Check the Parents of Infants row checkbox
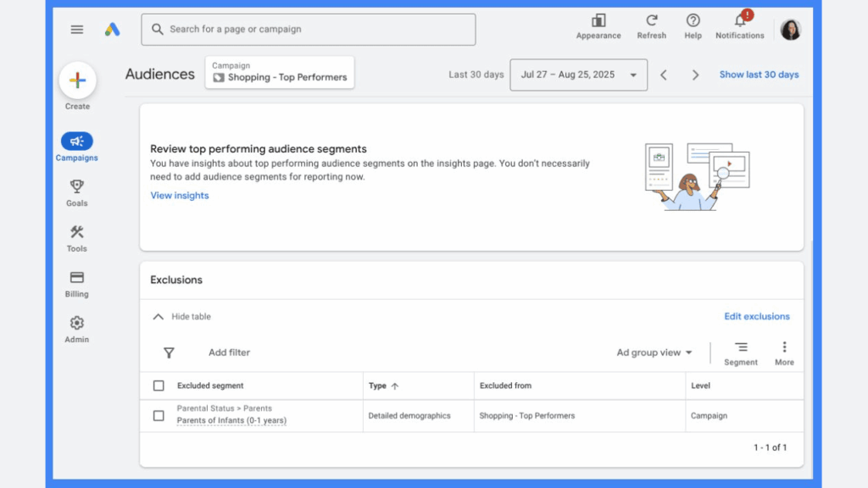The image size is (868, 488). 159,416
